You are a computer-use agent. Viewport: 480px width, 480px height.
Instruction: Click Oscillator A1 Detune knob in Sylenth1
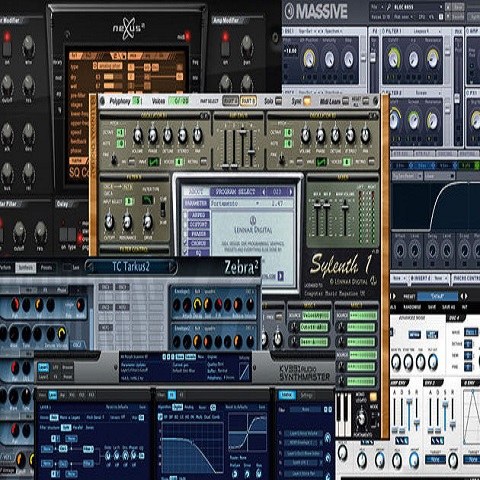(x=168, y=136)
